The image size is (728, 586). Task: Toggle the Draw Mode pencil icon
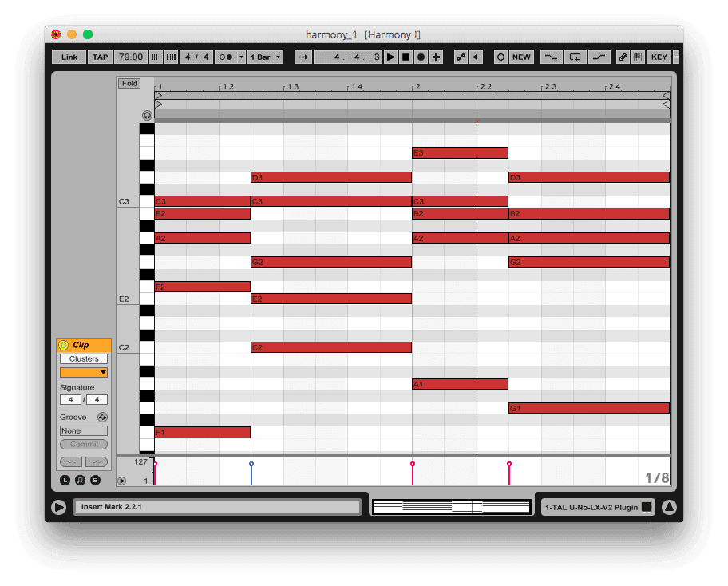coord(623,57)
